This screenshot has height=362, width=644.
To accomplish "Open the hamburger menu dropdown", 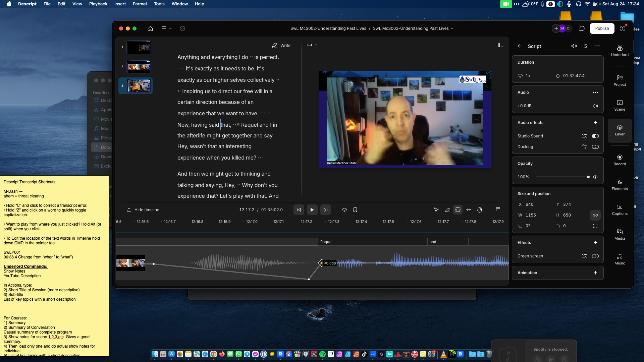I will coord(167,28).
